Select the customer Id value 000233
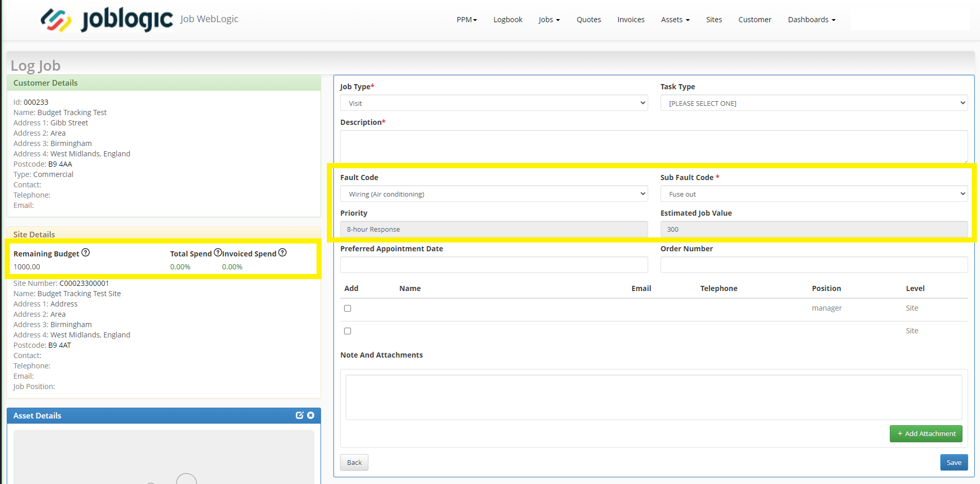 click(x=36, y=102)
